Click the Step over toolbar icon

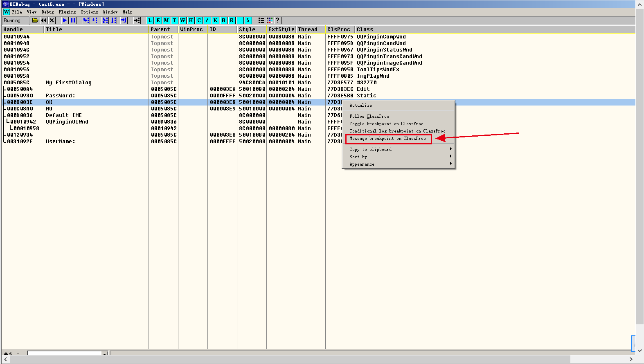(95, 20)
